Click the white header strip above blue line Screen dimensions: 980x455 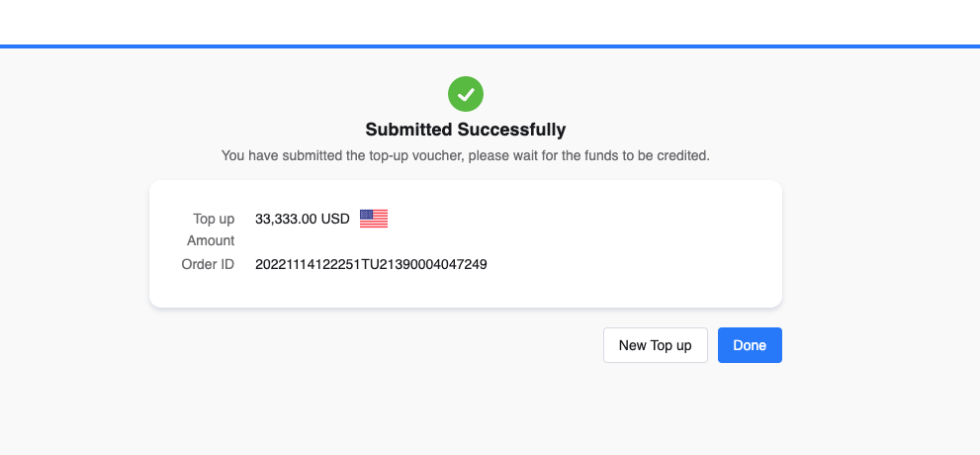(490, 22)
